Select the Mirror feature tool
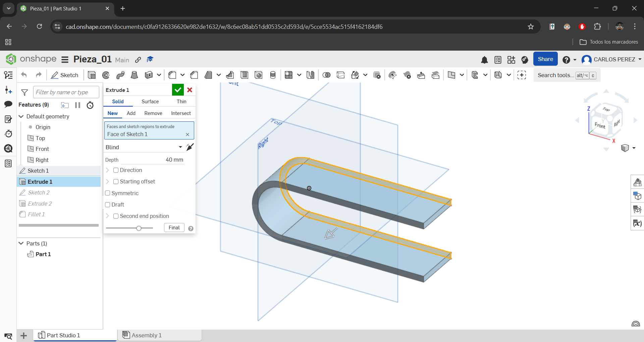The image size is (644, 342). [x=310, y=75]
